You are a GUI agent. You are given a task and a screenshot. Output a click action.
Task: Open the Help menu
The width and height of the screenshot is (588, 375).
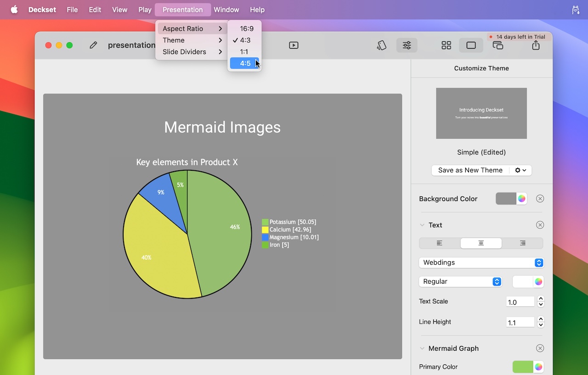[x=257, y=10]
